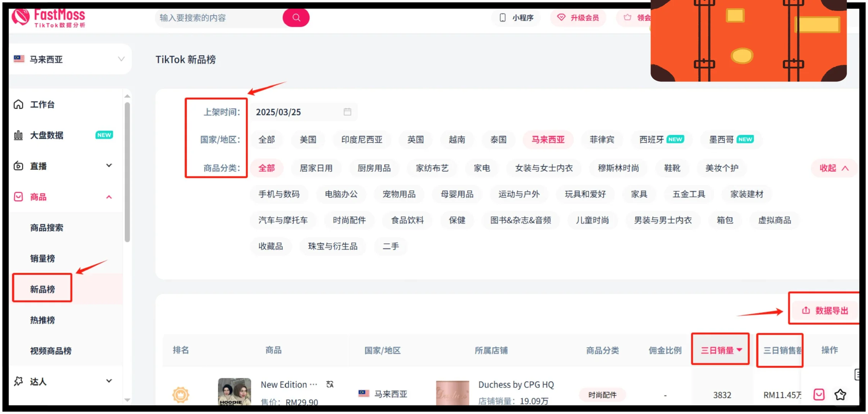Click the upload icon on 数据导出
Image resolution: width=868 pixels, height=414 pixels.
(x=806, y=310)
